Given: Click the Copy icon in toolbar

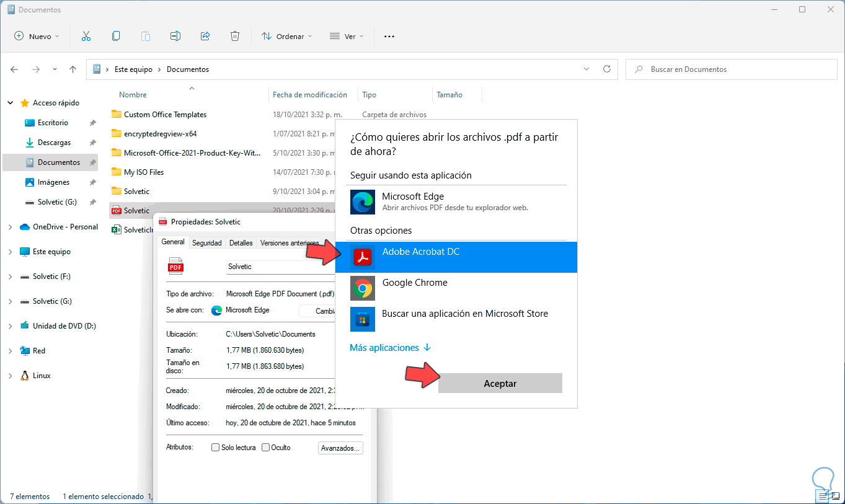Looking at the screenshot, I should pyautogui.click(x=116, y=37).
